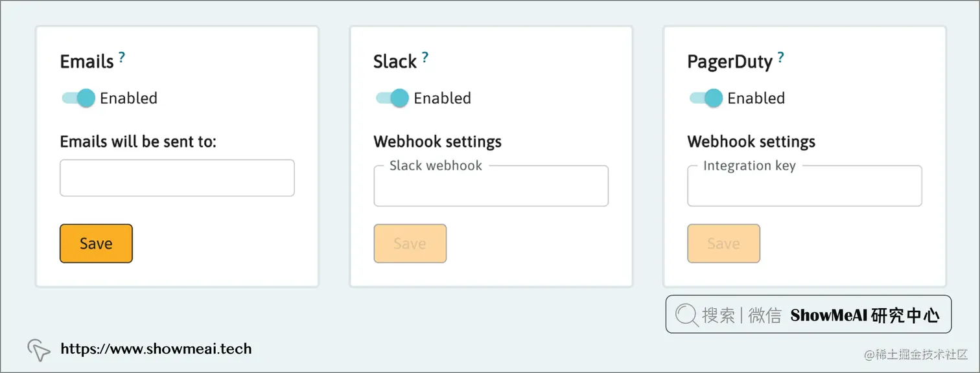Select the Integration key text field
The image size is (980, 373).
click(804, 188)
